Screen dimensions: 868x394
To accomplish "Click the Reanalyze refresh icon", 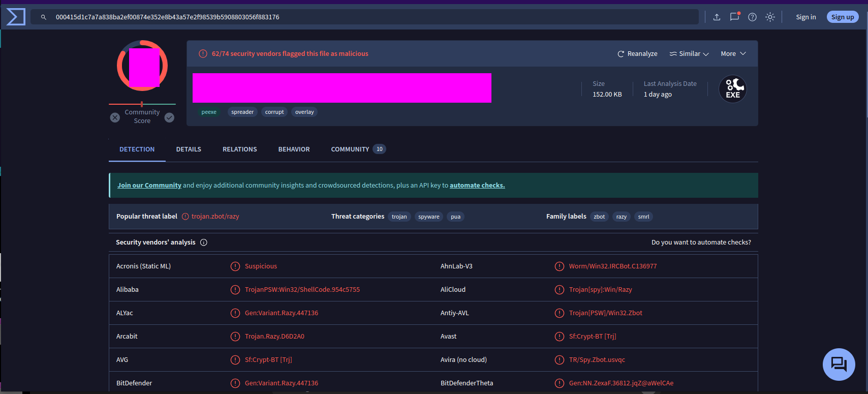I will pyautogui.click(x=621, y=54).
